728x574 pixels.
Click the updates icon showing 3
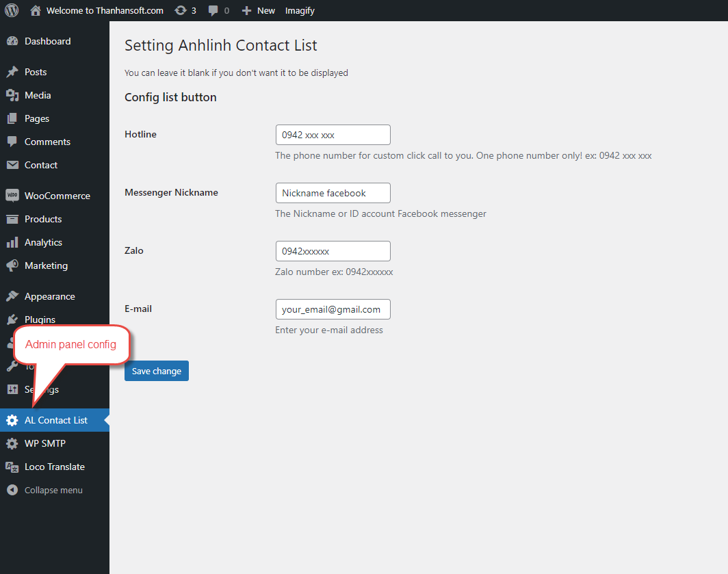pyautogui.click(x=181, y=10)
